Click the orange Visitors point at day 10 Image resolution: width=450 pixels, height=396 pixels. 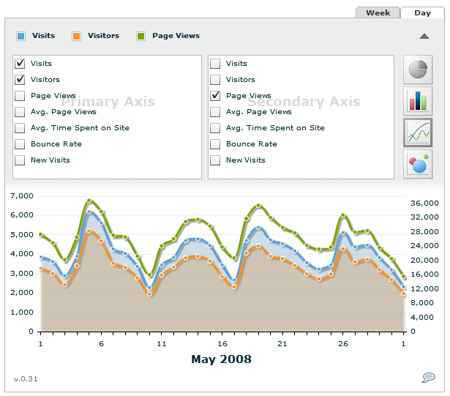149,294
